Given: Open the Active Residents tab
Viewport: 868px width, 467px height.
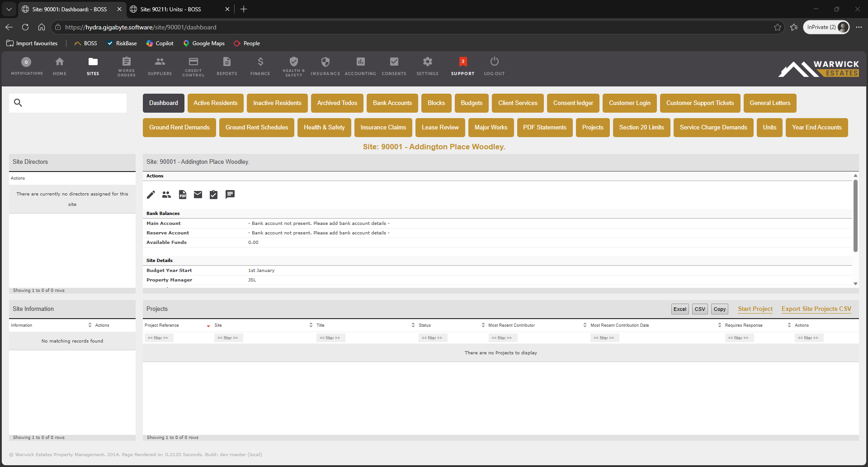Looking at the screenshot, I should (216, 103).
